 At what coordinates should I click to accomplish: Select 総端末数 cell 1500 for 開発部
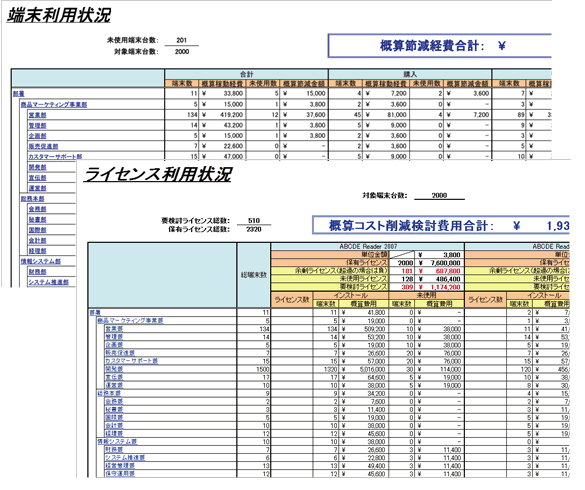(x=263, y=369)
